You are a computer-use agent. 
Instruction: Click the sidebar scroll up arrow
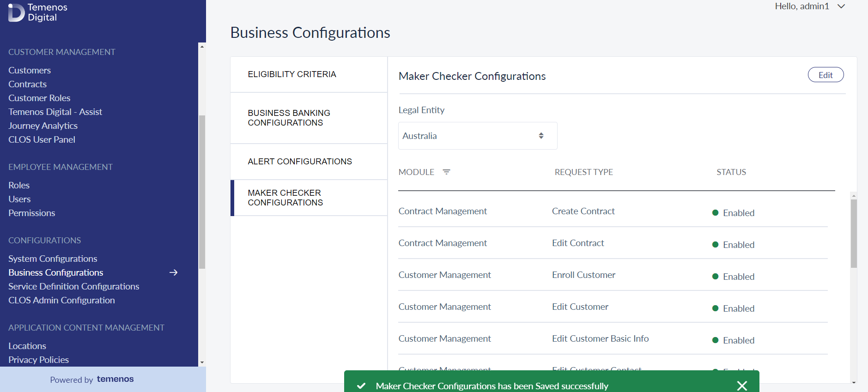tap(202, 47)
